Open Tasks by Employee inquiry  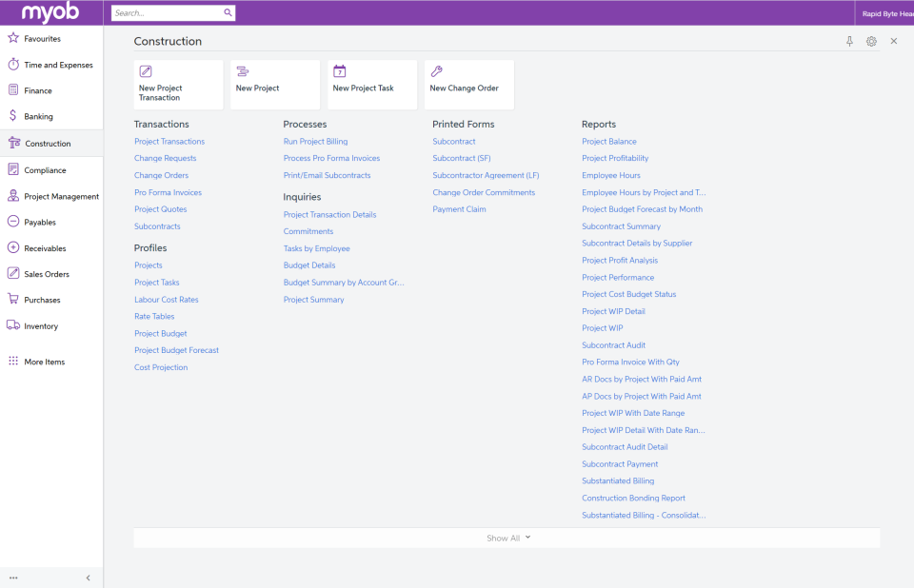316,249
